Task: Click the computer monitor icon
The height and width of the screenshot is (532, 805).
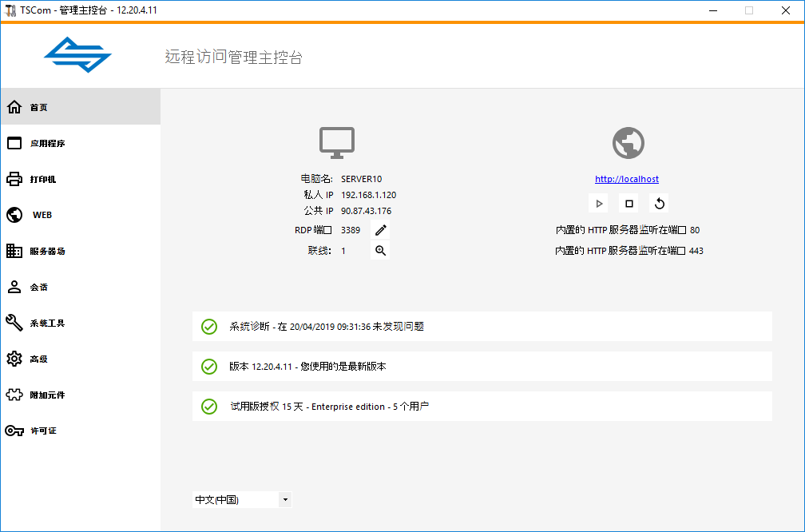Action: click(337, 142)
